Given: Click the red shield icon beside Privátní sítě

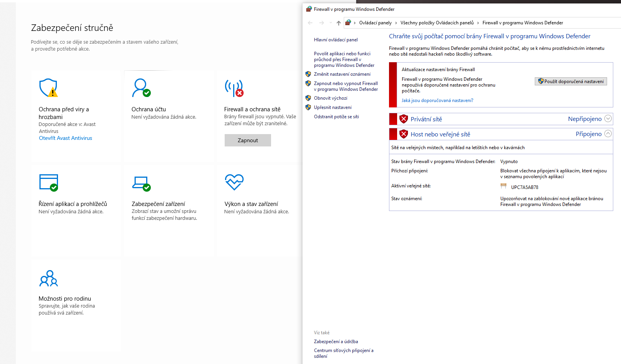Looking at the screenshot, I should click(404, 119).
